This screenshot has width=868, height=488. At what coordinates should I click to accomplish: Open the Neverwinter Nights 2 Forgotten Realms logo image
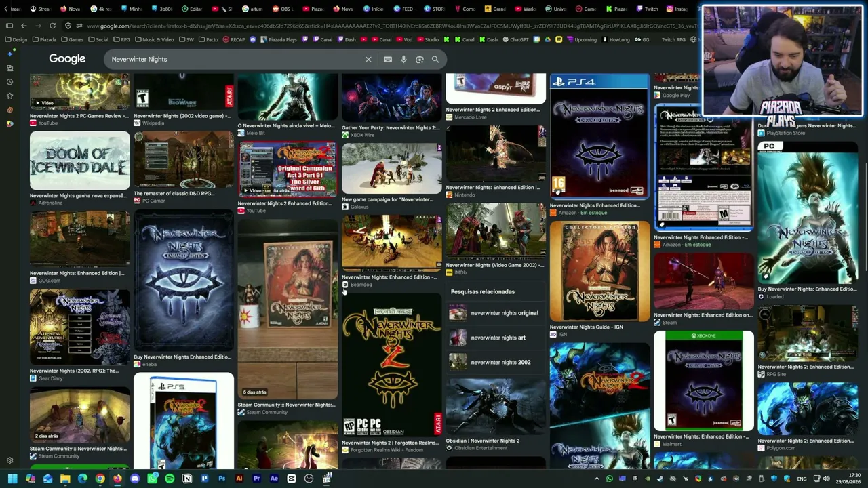point(391,366)
